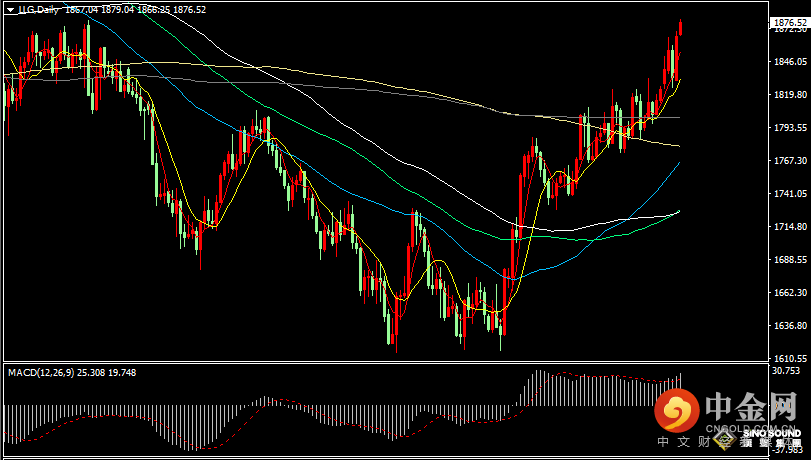
Task: Click the dropdown triangle beside LLG,Daily
Action: pyautogui.click(x=9, y=10)
